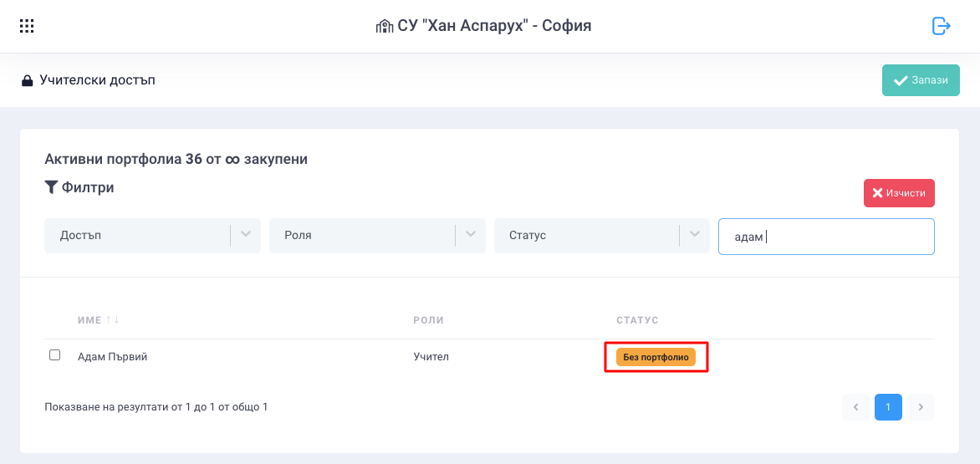
Task: Click the school building icon in header
Action: coord(385,26)
